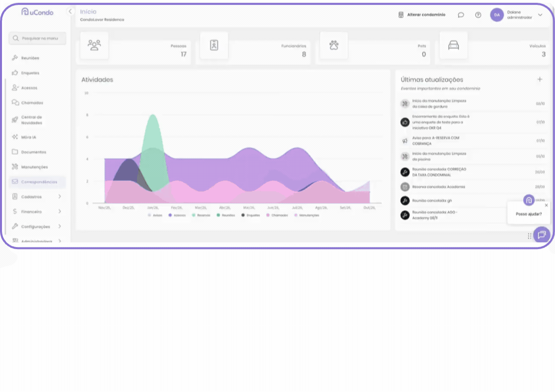Image resolution: width=555 pixels, height=392 pixels.
Task: Toggle the Chamados series in chart legend
Action: point(277,215)
